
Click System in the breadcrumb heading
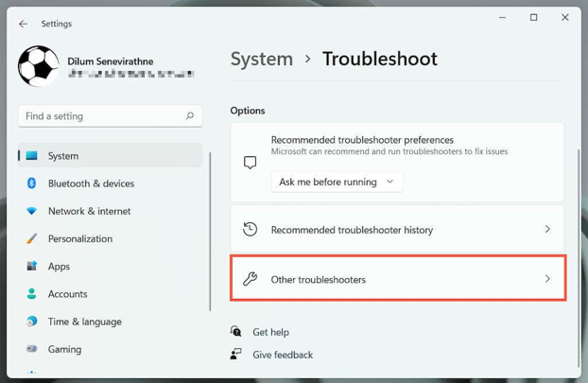tap(261, 59)
